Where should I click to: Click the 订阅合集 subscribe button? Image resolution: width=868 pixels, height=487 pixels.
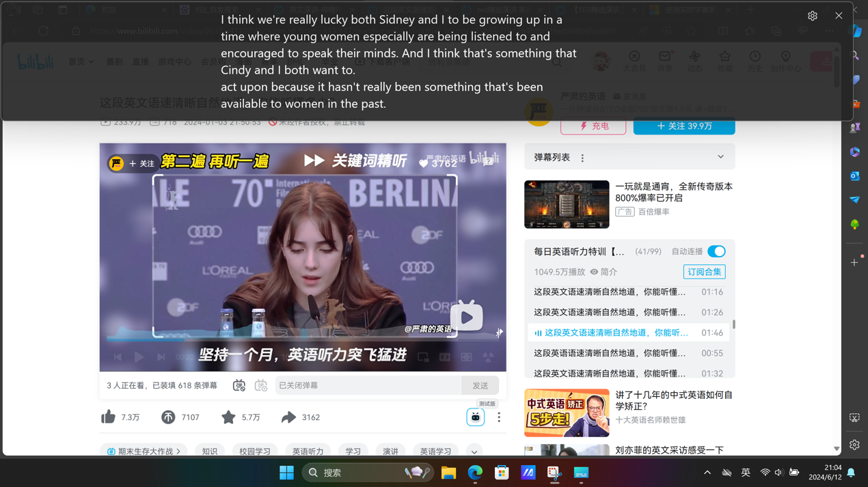704,272
